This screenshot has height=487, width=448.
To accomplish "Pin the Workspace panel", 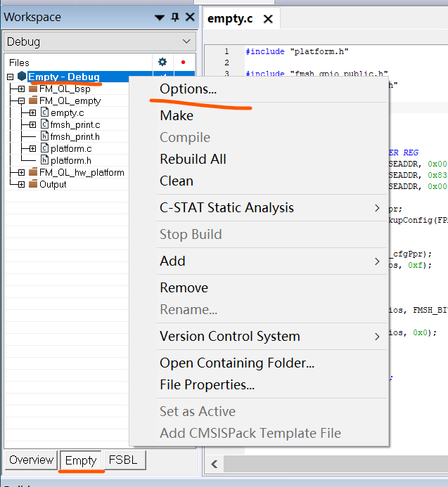I will point(175,18).
